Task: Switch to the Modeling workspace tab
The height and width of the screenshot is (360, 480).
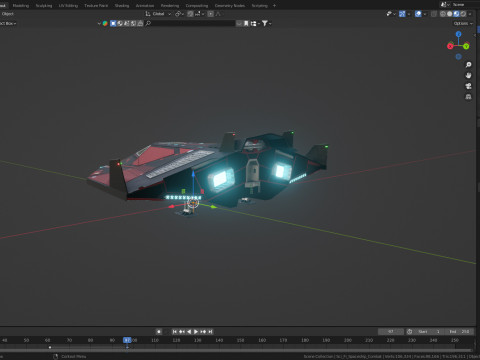Action: click(x=21, y=6)
